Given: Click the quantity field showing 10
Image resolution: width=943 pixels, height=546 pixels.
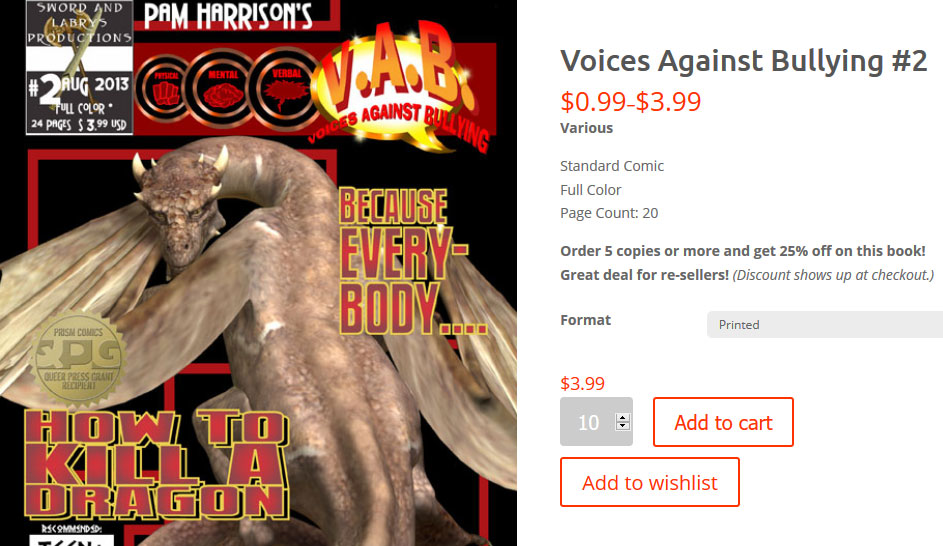Looking at the screenshot, I should (589, 422).
